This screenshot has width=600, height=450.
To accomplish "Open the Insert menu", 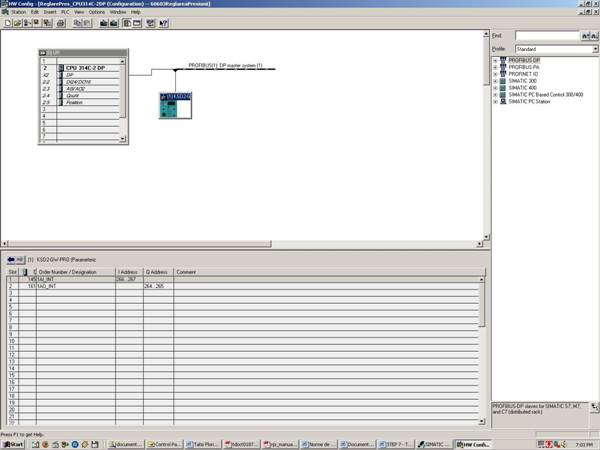I will click(50, 12).
